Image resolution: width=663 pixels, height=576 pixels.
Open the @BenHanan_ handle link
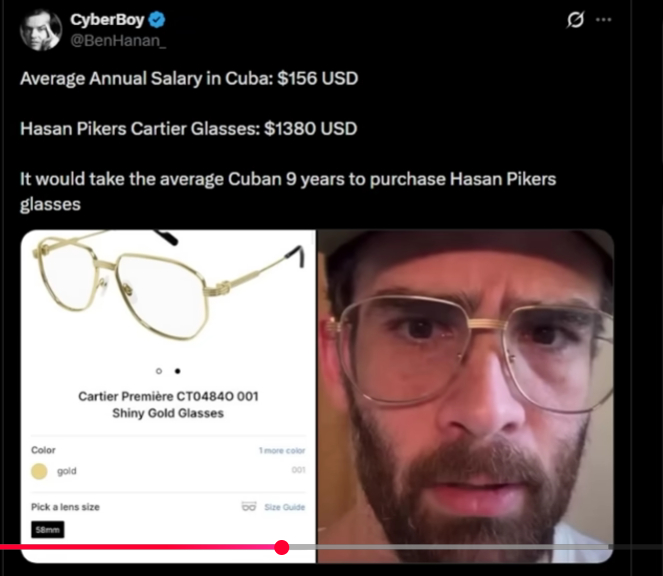(118, 41)
